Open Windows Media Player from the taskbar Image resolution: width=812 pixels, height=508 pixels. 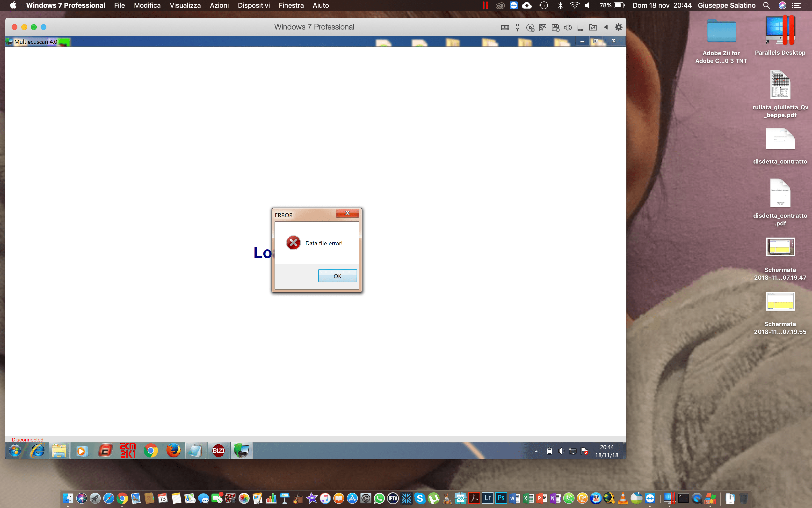click(x=82, y=450)
